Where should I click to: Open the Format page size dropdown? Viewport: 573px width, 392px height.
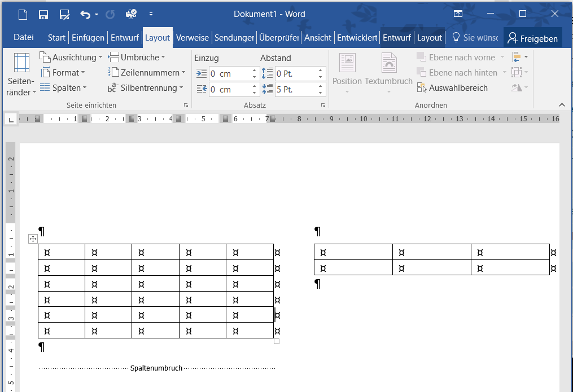(x=63, y=73)
